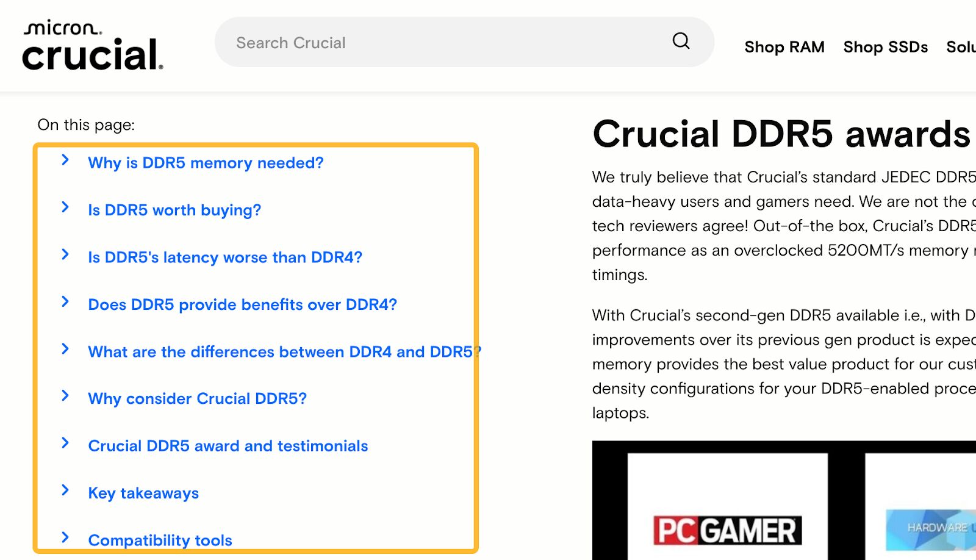
Task: Go to Crucial DDR5 award and testimonials
Action: (x=228, y=446)
